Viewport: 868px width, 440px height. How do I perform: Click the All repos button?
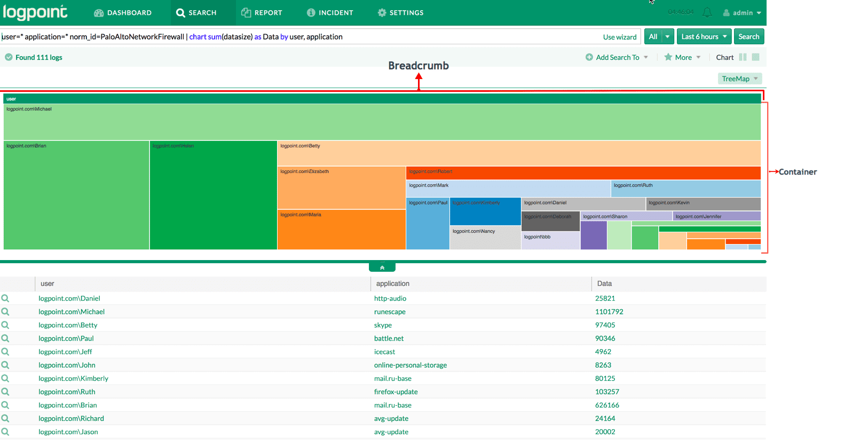coord(653,36)
